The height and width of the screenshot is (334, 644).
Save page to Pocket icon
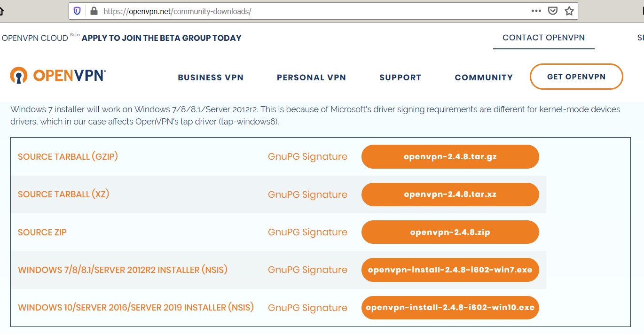click(x=553, y=11)
